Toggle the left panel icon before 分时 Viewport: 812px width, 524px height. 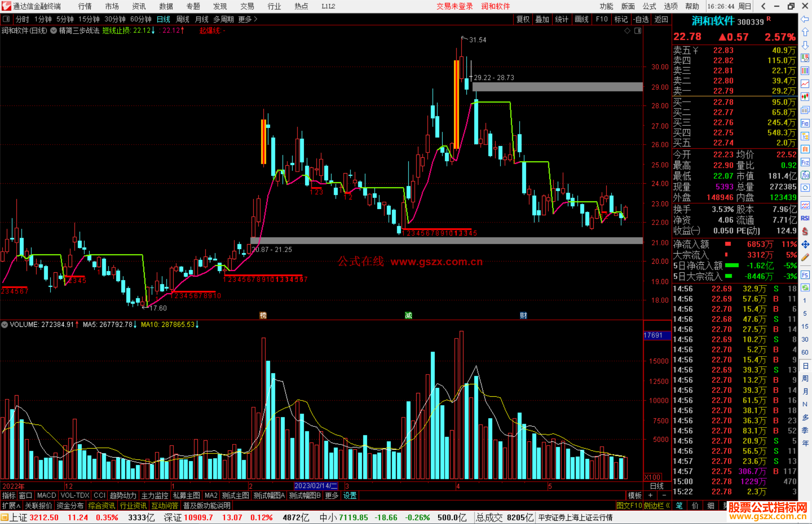click(6, 19)
